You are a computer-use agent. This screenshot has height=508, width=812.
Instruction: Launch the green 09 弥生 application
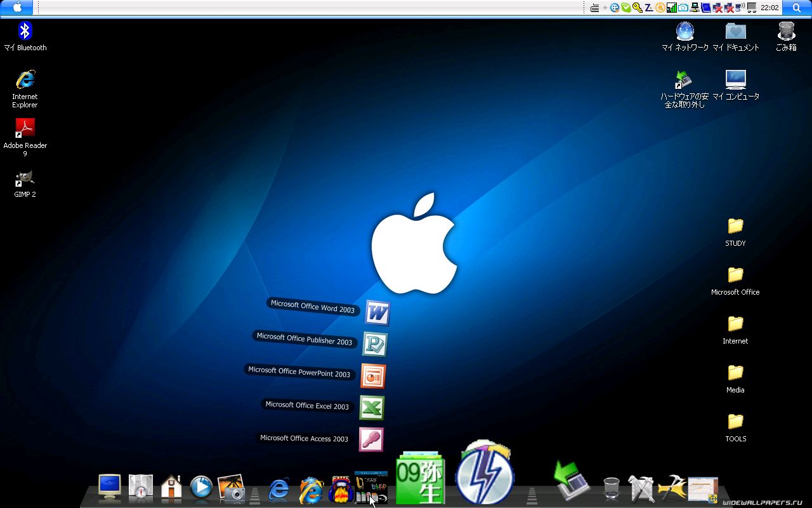click(x=420, y=479)
